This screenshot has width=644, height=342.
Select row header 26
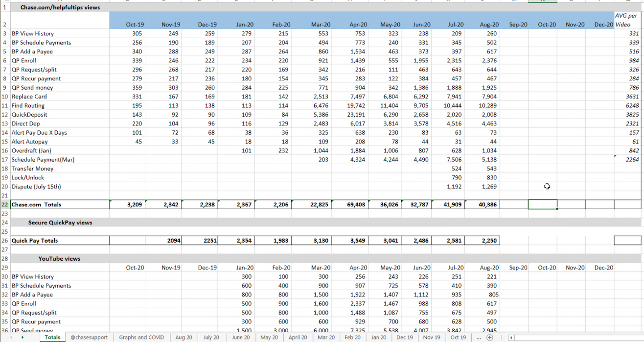point(5,241)
